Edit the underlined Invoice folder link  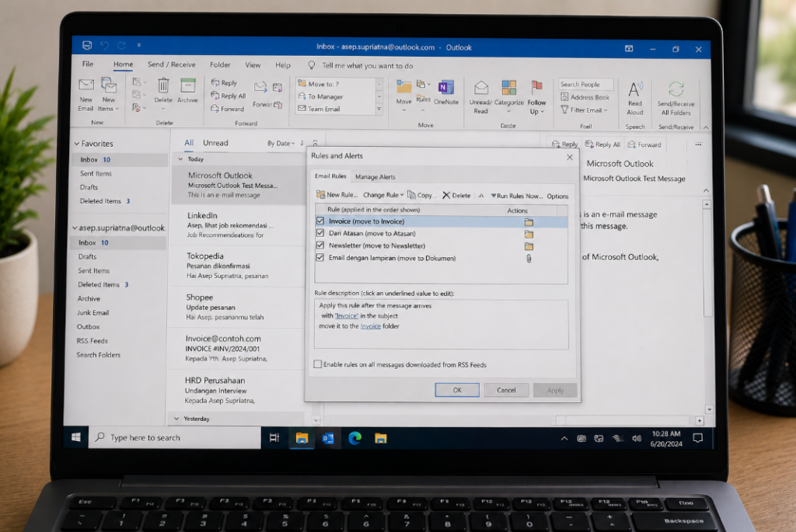(x=371, y=326)
